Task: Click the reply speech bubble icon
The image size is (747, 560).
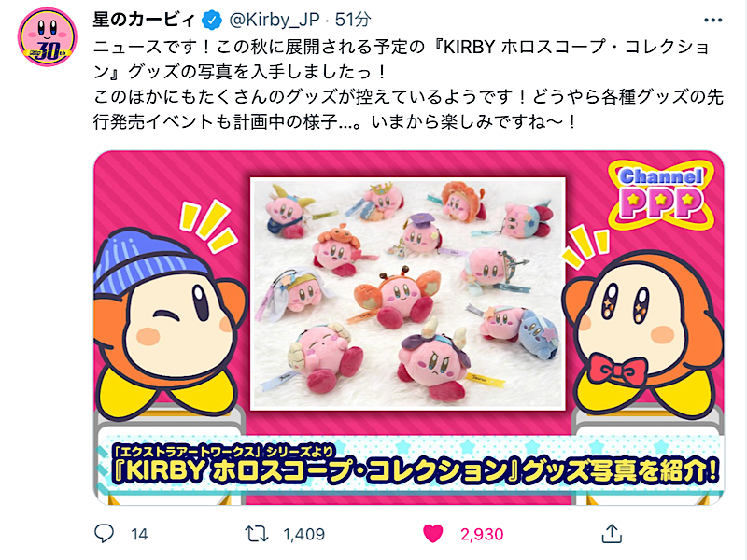Action: (104, 533)
